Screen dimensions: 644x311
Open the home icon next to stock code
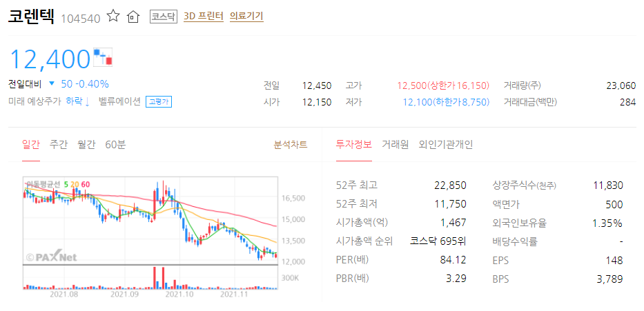133,17
